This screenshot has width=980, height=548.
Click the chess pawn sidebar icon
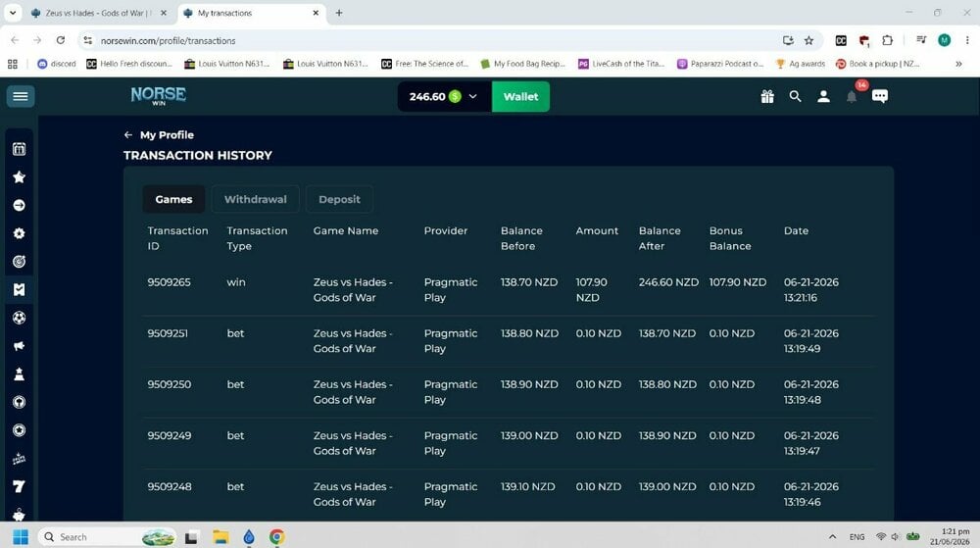coord(20,374)
